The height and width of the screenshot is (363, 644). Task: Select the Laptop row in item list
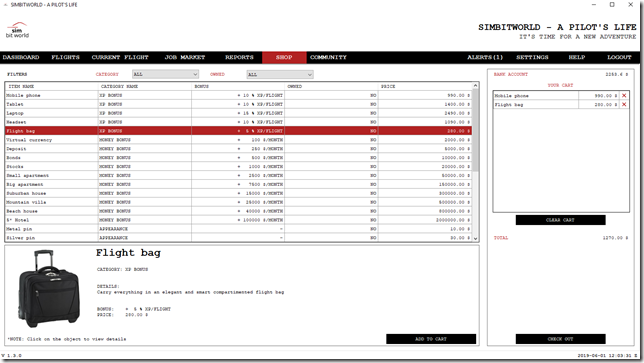[238, 113]
